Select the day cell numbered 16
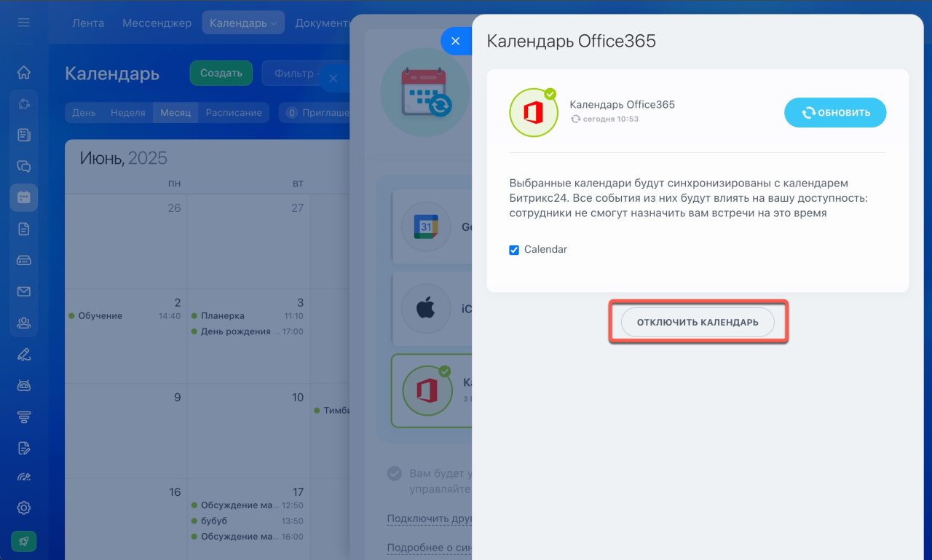Image resolution: width=932 pixels, height=560 pixels. point(126,519)
